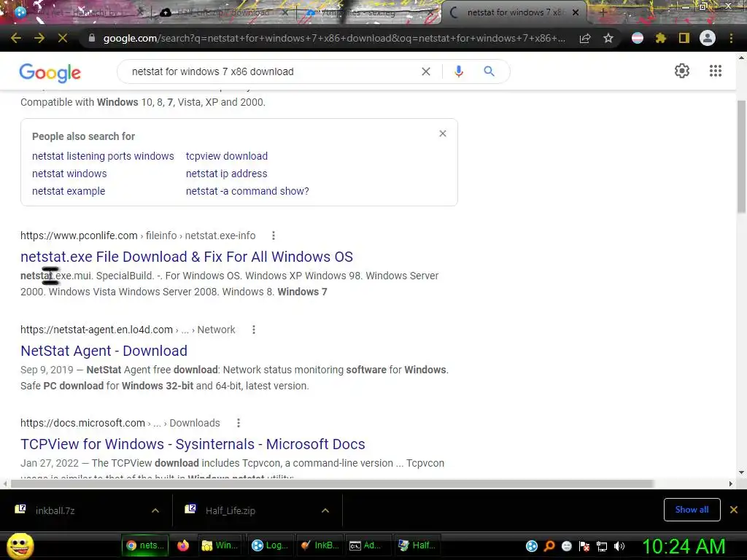Launch Firefox from the taskbar
The height and width of the screenshot is (560, 747).
coord(183,545)
